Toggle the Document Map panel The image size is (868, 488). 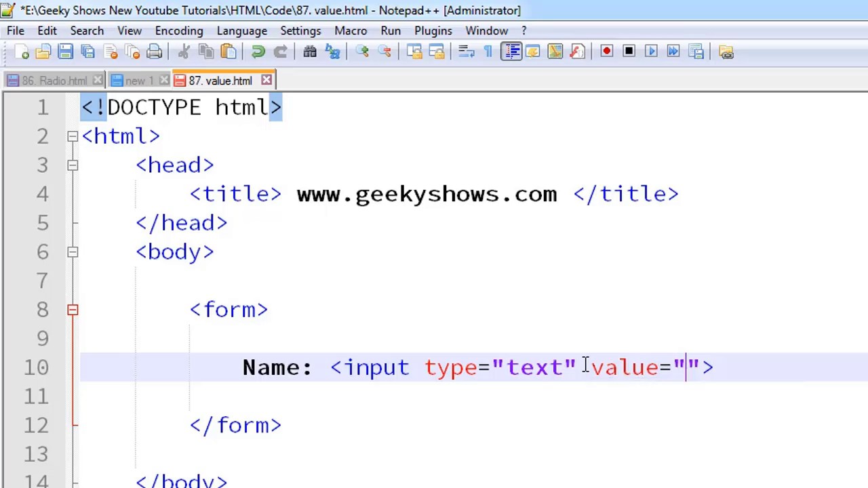click(555, 52)
